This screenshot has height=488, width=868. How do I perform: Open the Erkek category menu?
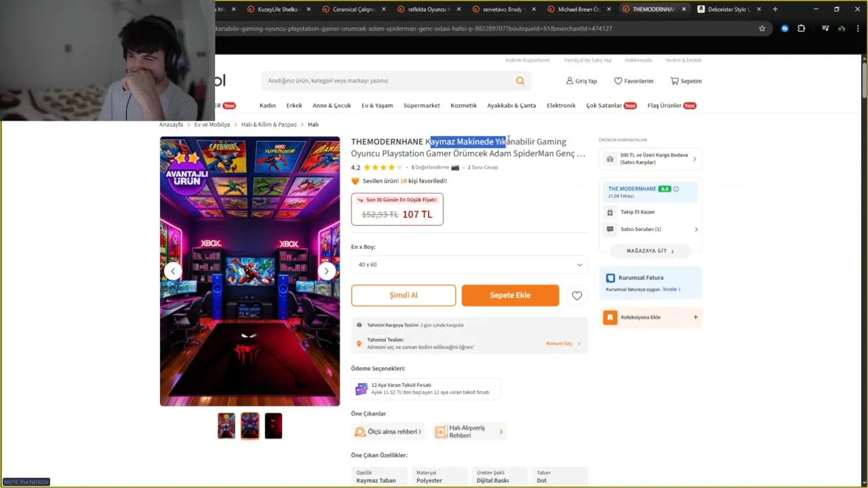point(294,106)
